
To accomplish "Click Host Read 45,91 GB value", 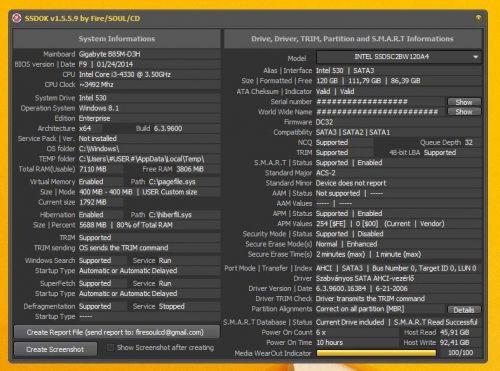I will click(455, 333).
